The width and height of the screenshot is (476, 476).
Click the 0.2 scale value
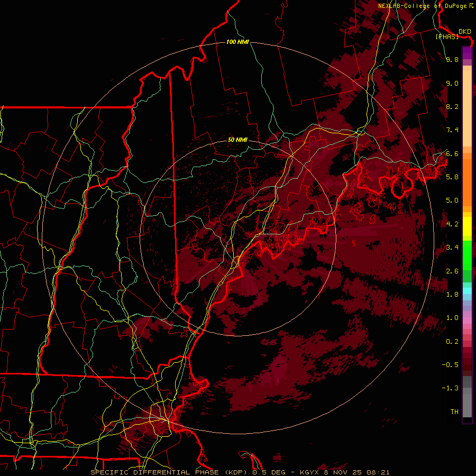pyautogui.click(x=452, y=342)
